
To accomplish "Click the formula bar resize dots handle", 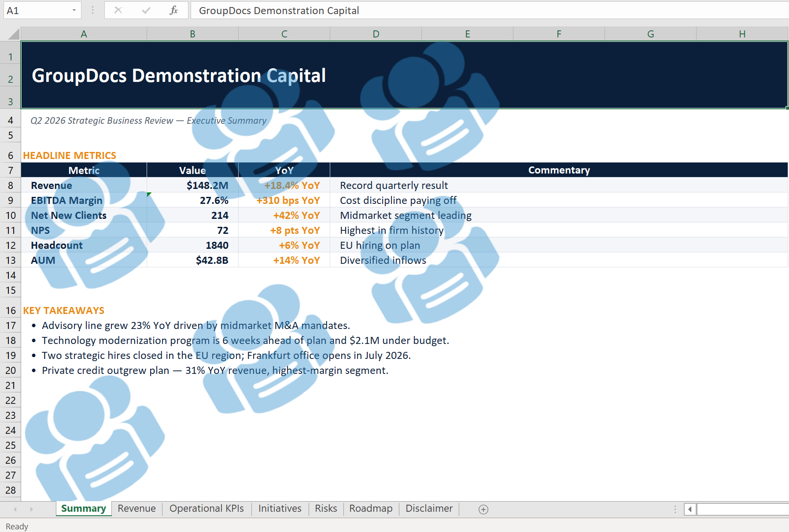I will click(x=92, y=11).
